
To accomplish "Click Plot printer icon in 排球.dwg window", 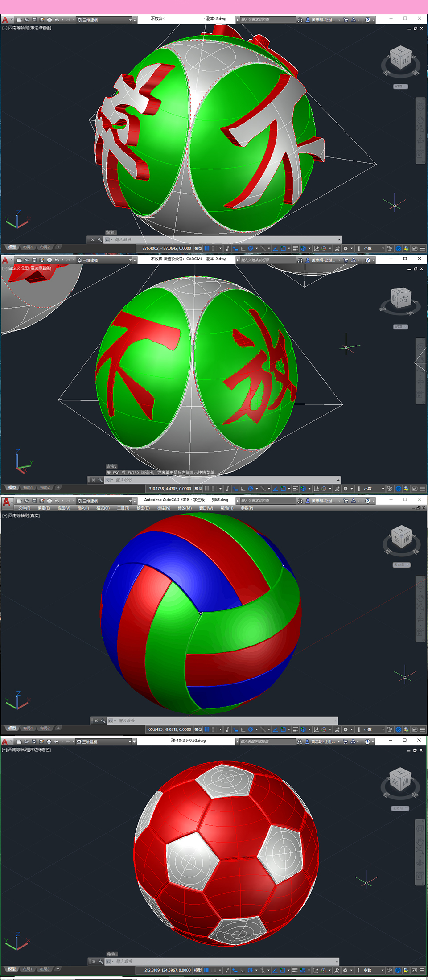I will click(x=49, y=501).
